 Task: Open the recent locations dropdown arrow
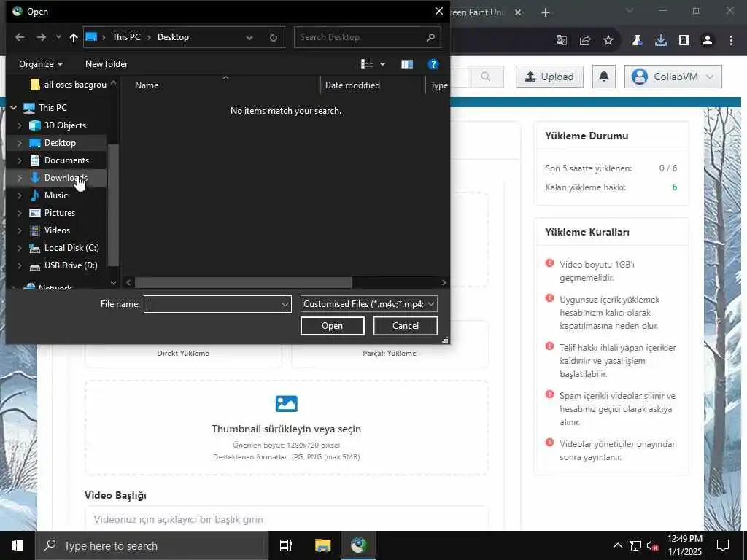point(58,37)
